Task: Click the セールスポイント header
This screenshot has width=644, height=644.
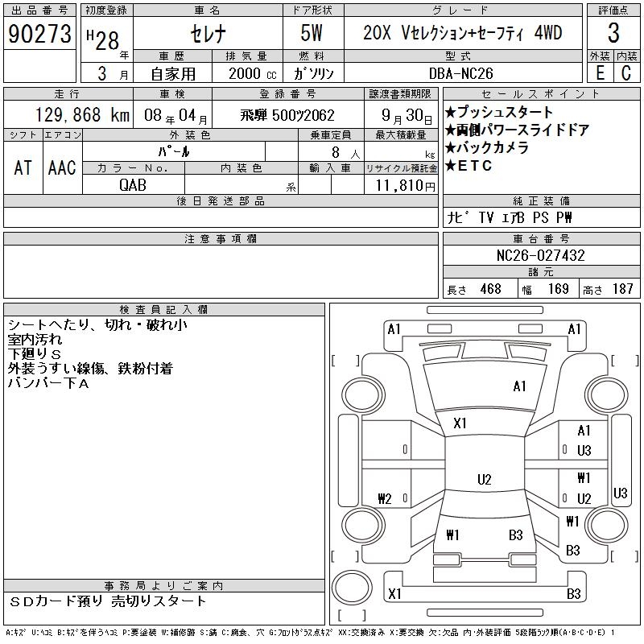Action: pyautogui.click(x=541, y=94)
